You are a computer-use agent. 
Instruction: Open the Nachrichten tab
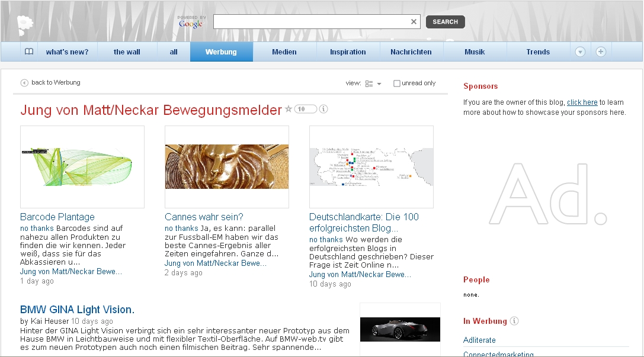pos(411,52)
